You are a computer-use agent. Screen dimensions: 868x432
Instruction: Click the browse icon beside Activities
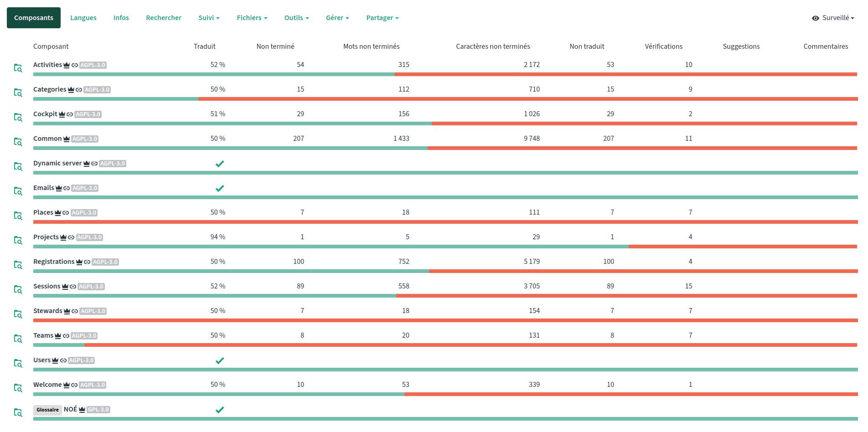click(18, 68)
